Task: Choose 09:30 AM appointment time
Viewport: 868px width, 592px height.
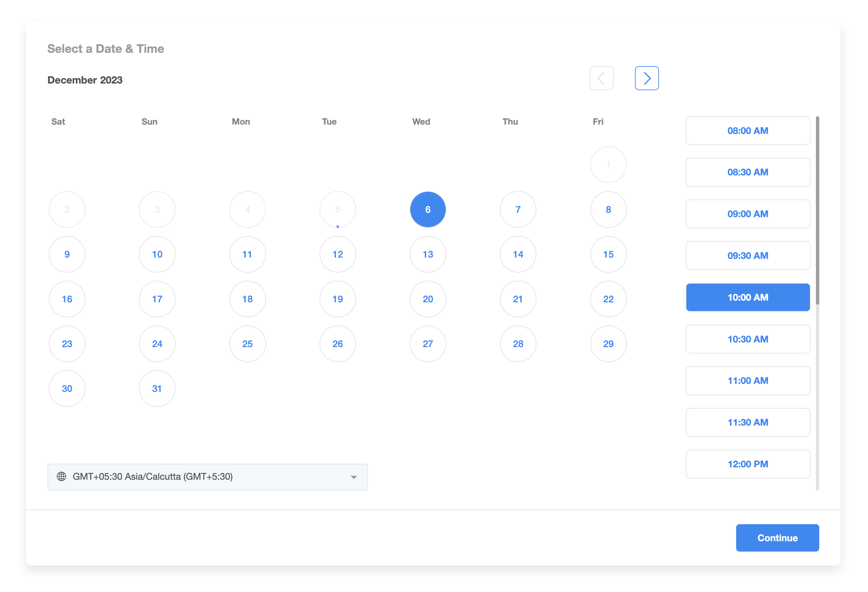Action: click(747, 256)
